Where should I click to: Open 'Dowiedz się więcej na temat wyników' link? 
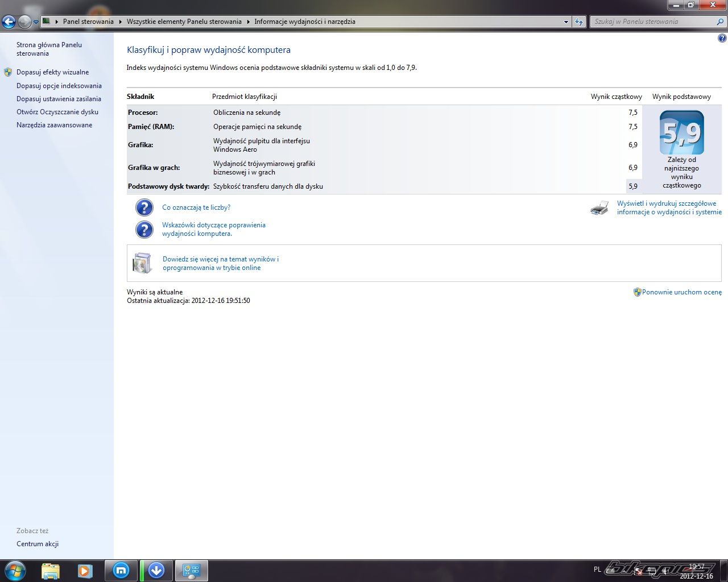tap(221, 263)
